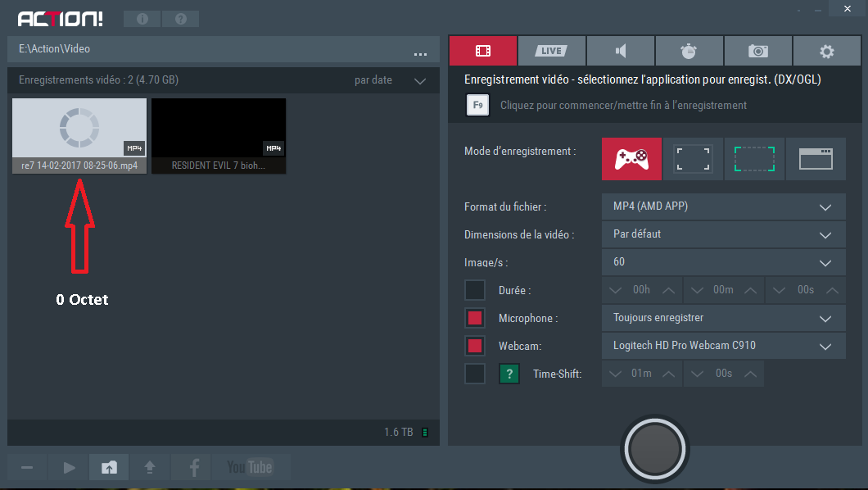
Task: Toggle the Webcam checkbox
Action: [x=475, y=346]
